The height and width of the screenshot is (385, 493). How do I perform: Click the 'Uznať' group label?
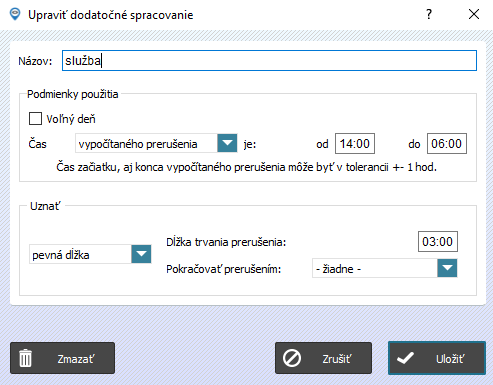45,206
